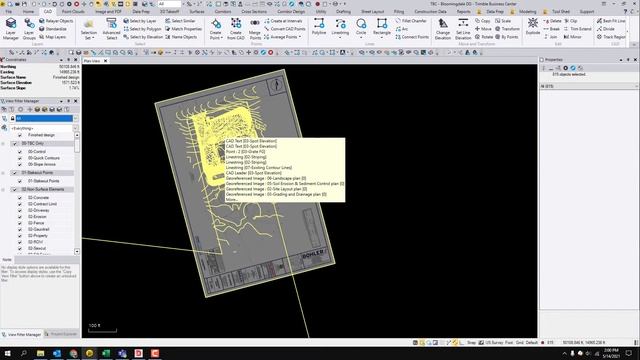Switch to the Drafting ribbon tab
640x360 pixels.
(x=343, y=11)
